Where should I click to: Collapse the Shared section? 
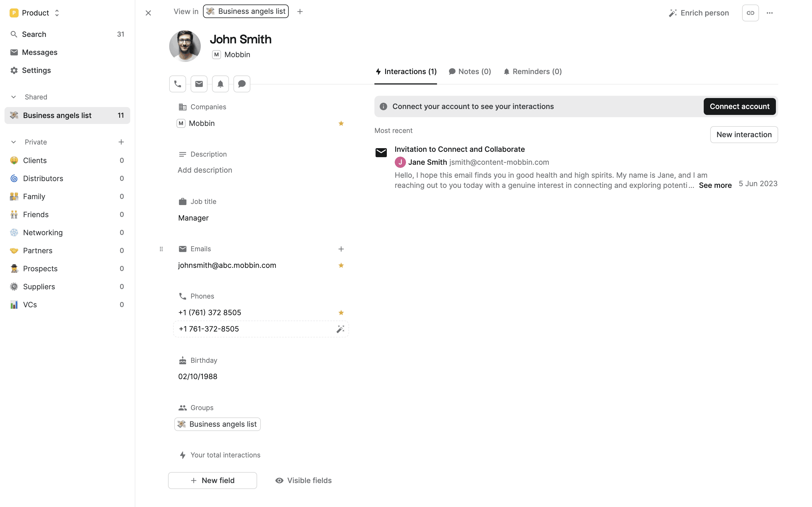pyautogui.click(x=14, y=97)
